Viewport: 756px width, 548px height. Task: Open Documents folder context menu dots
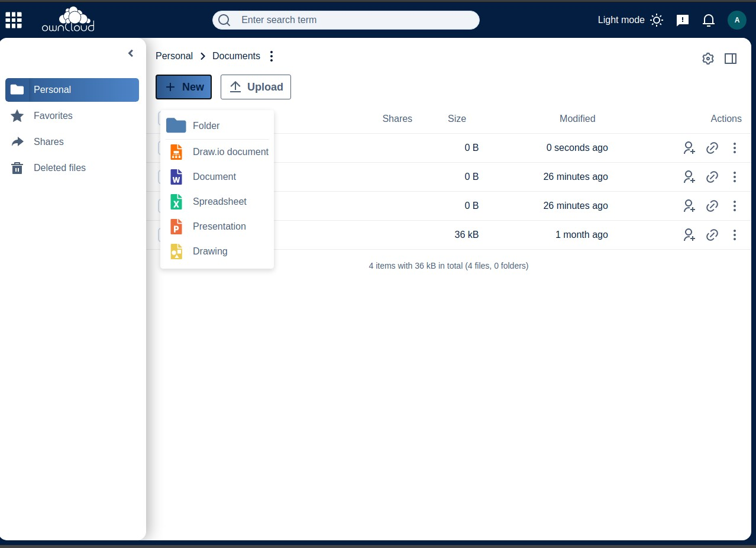[x=272, y=56]
